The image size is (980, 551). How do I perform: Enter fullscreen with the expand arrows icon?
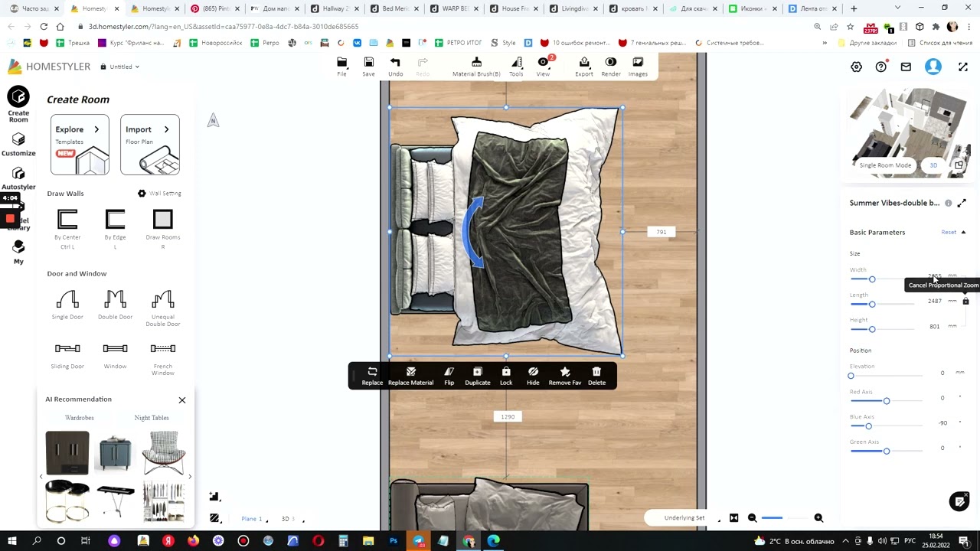point(963,67)
